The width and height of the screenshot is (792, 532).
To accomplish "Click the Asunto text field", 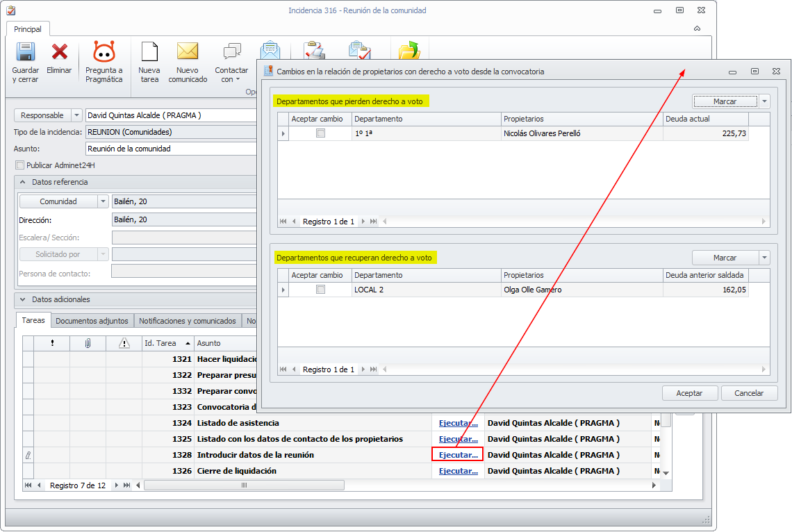I will click(x=171, y=149).
